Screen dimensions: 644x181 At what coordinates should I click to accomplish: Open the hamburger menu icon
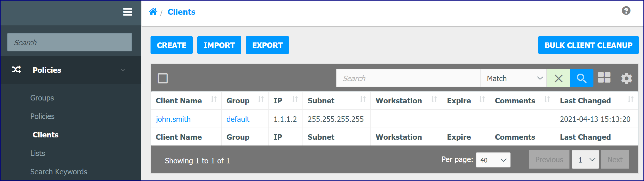click(x=128, y=12)
